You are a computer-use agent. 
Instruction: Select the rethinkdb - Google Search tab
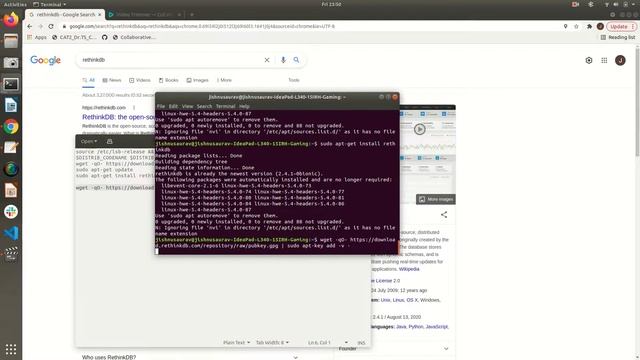[x=65, y=15]
